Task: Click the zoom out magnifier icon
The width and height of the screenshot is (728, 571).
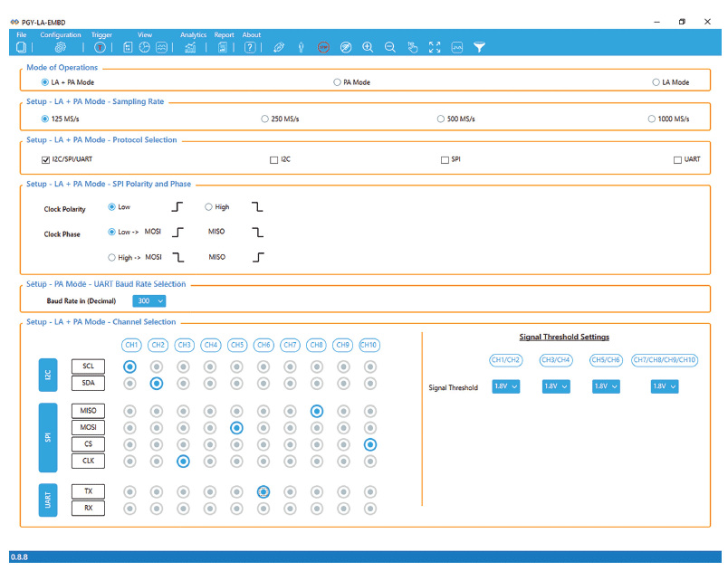Action: tap(390, 47)
